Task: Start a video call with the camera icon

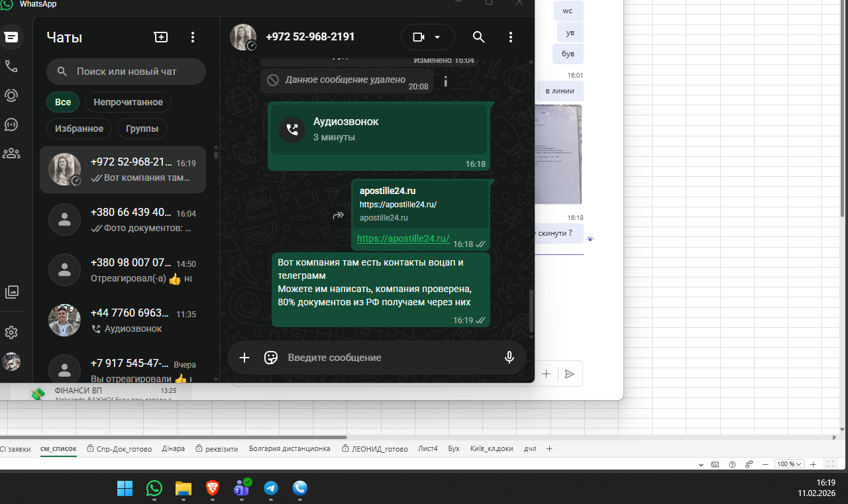Action: [419, 37]
